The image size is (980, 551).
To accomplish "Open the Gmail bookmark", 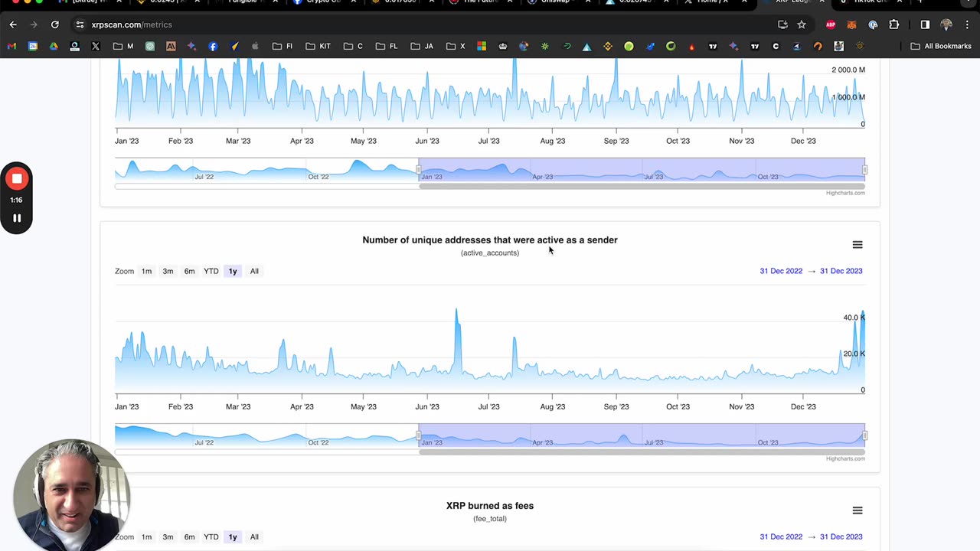I will point(11,46).
